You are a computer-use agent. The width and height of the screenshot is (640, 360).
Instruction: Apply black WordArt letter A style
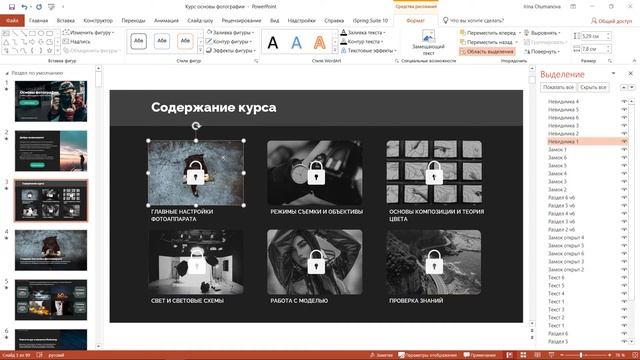(x=273, y=42)
